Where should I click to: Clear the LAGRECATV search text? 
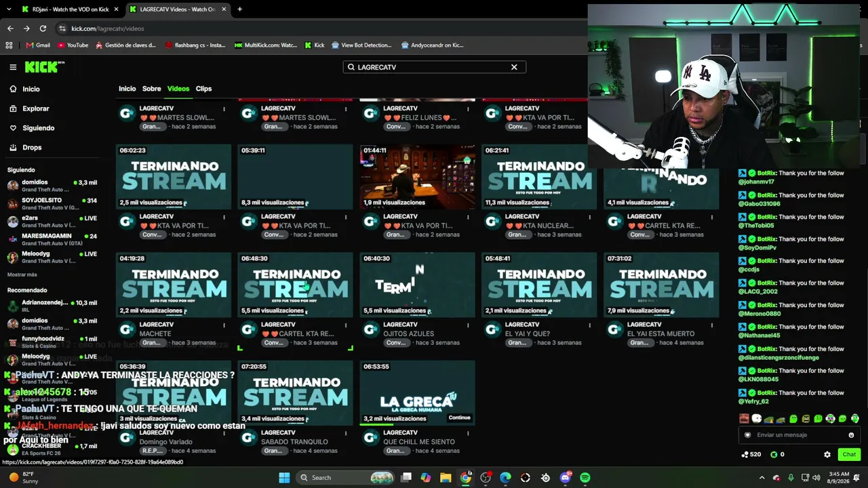pos(514,67)
